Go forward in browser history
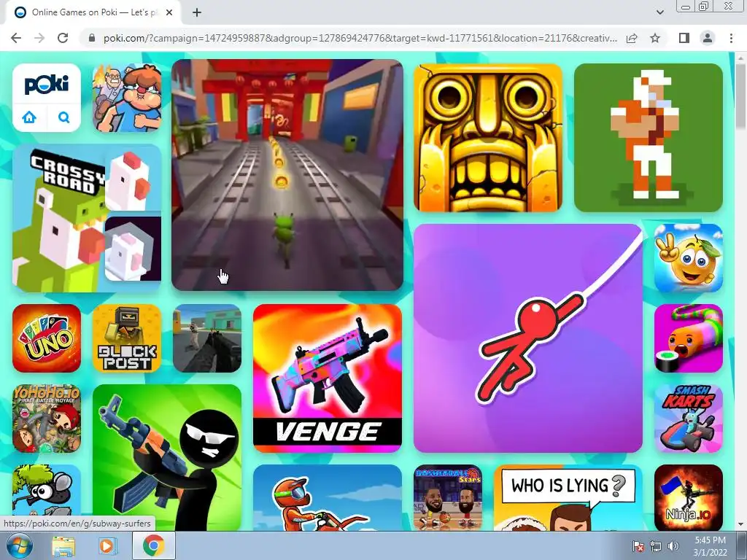This screenshot has height=560, width=747. pyautogui.click(x=39, y=38)
